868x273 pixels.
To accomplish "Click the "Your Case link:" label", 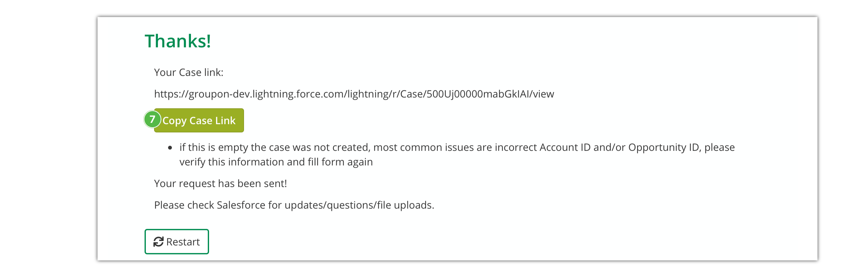I will pyautogui.click(x=189, y=72).
